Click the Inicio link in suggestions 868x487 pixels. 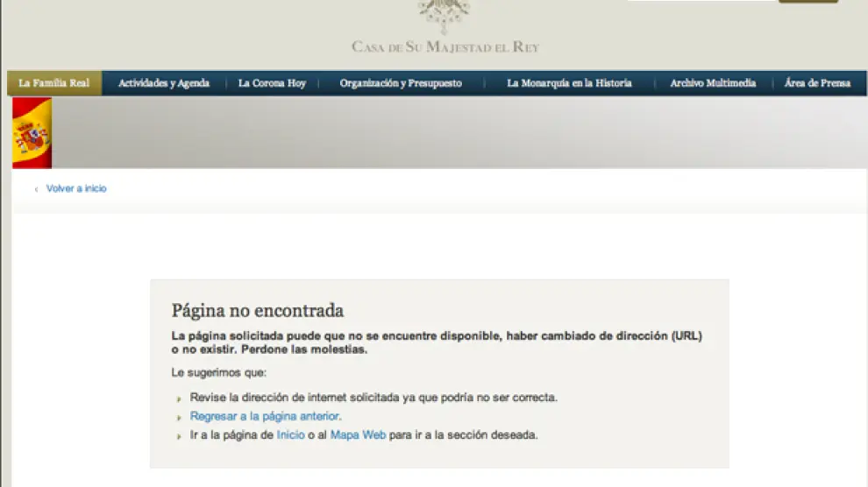pos(290,434)
